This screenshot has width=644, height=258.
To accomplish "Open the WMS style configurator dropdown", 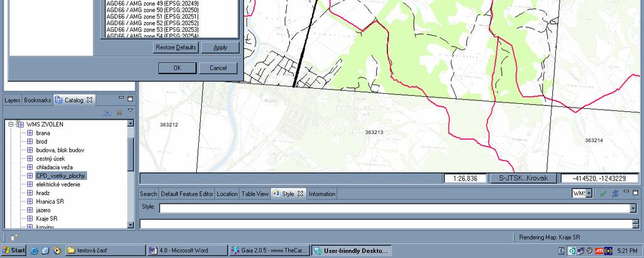I will 589,193.
